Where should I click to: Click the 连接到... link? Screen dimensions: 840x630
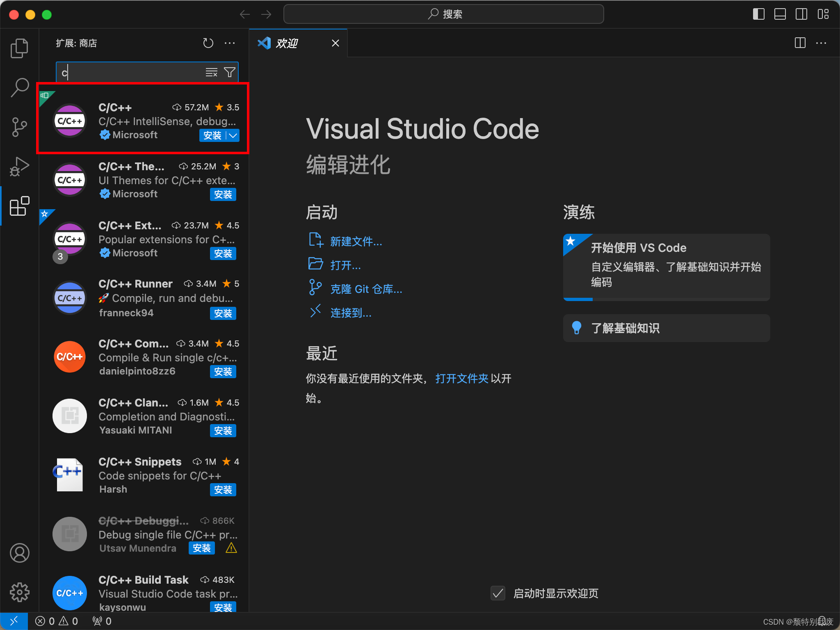(351, 313)
